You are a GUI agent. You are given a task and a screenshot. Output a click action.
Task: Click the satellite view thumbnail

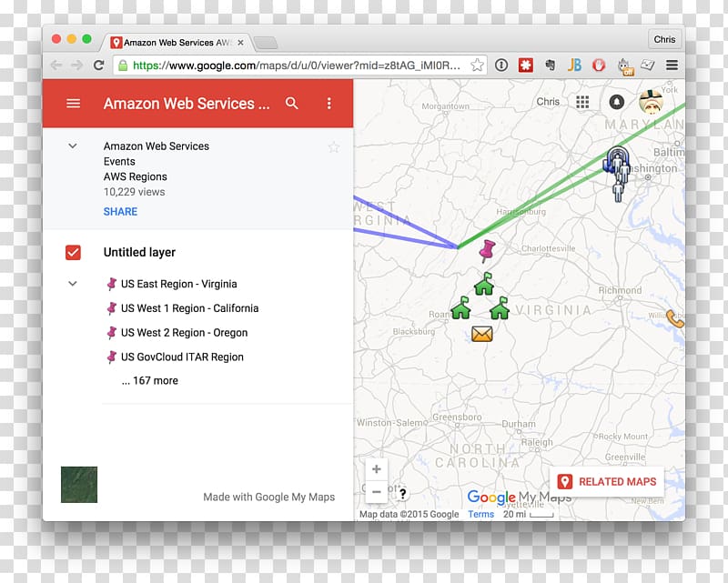[x=79, y=485]
